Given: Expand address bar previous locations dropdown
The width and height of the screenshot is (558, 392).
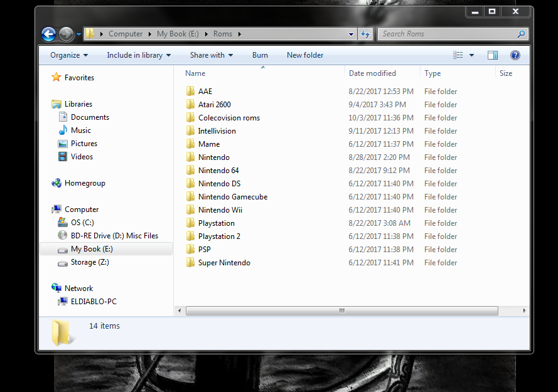Looking at the screenshot, I should 351,34.
